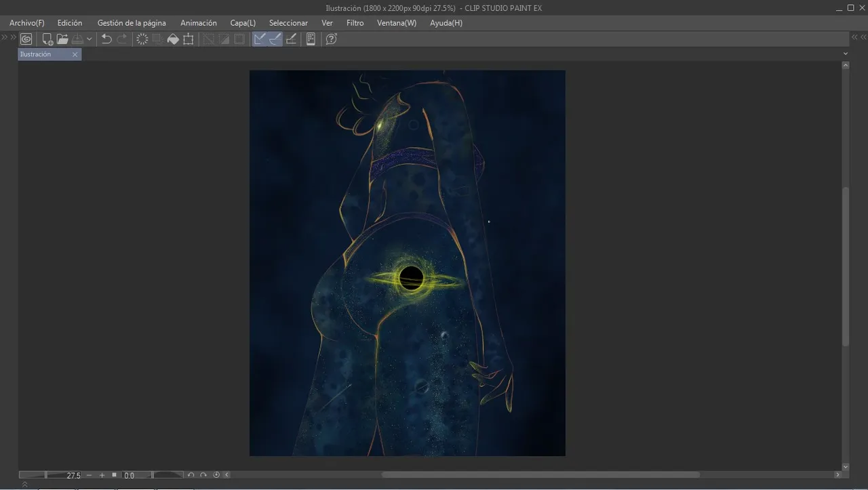Click the vertical scrollbar up arrow

(845, 66)
